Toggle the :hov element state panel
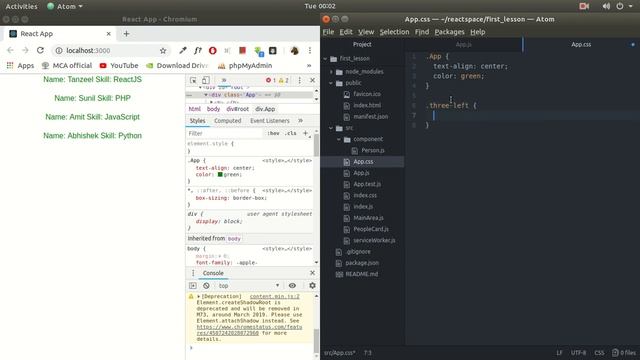 point(273,133)
